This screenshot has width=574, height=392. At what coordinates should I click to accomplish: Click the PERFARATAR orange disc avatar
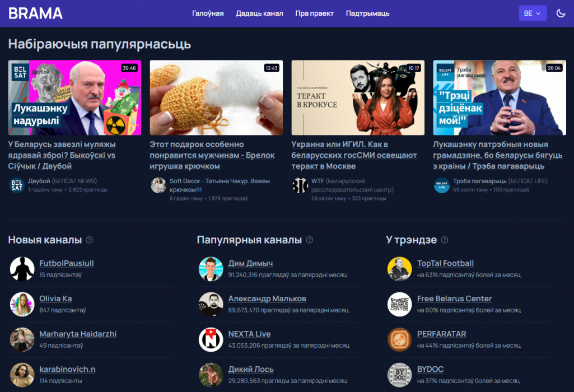pyautogui.click(x=399, y=340)
